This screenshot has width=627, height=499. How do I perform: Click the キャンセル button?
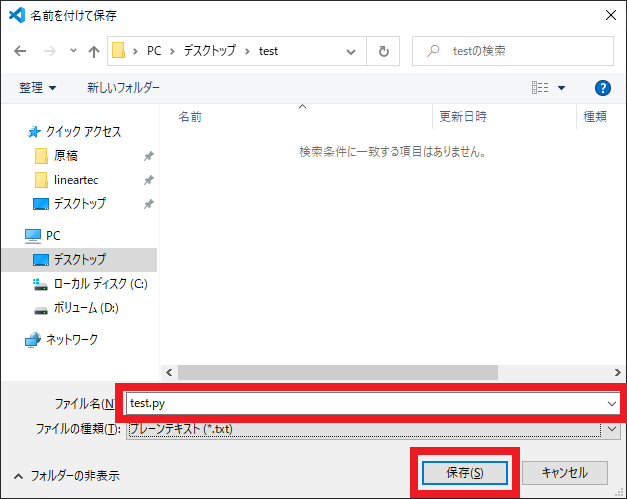564,472
